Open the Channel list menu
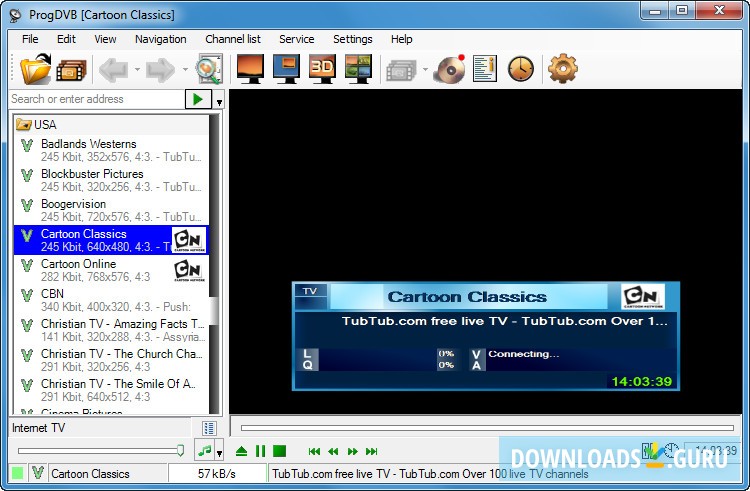The width and height of the screenshot is (750, 491). pos(232,39)
